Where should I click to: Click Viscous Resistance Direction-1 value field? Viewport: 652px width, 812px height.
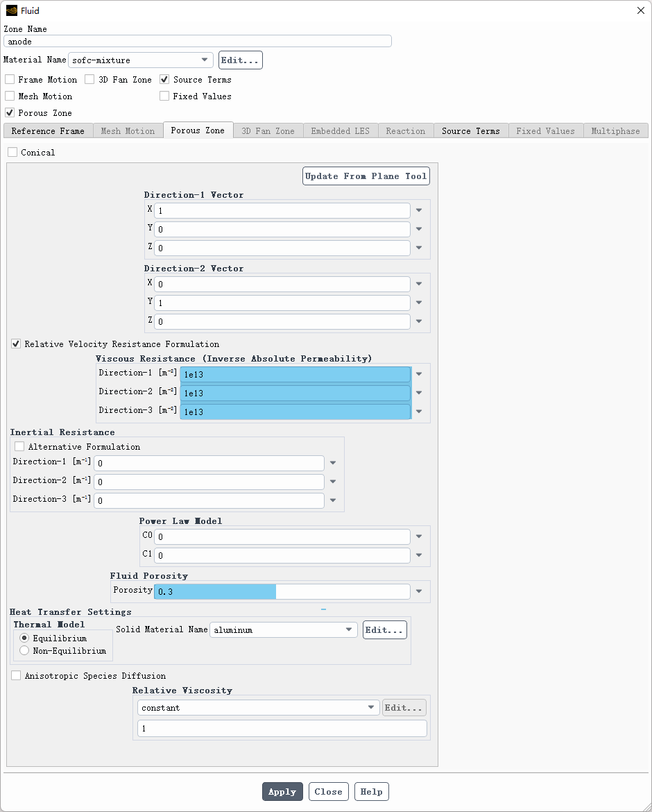(x=295, y=374)
